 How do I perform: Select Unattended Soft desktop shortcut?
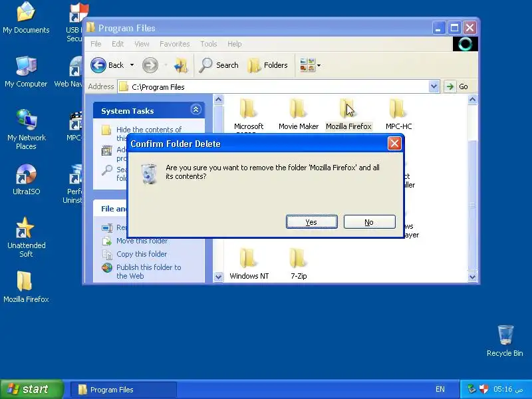(26, 237)
